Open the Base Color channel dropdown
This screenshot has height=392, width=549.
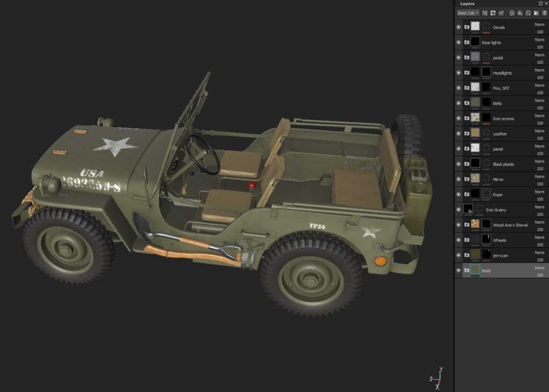coord(468,13)
